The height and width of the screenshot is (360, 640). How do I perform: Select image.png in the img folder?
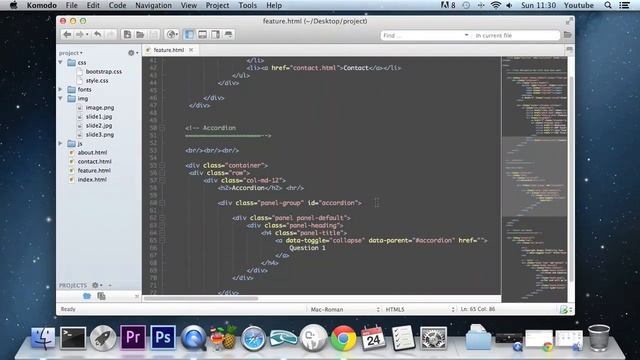[x=100, y=107]
